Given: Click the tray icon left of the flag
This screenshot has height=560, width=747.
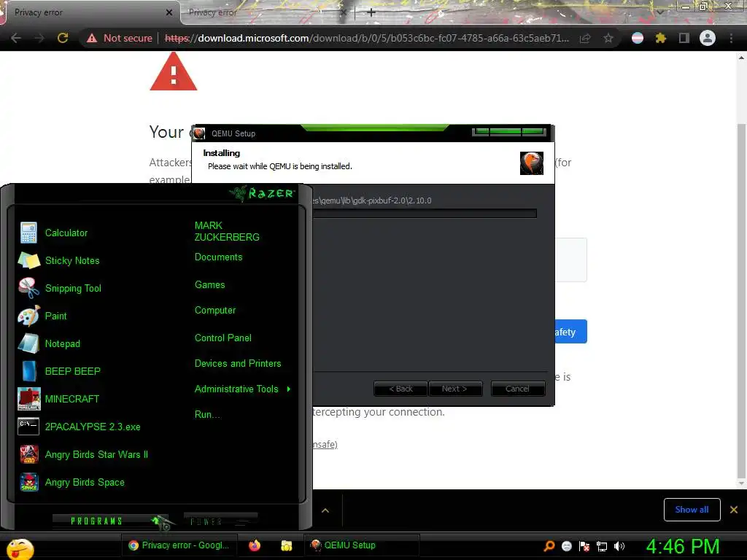Looking at the screenshot, I should coord(566,546).
